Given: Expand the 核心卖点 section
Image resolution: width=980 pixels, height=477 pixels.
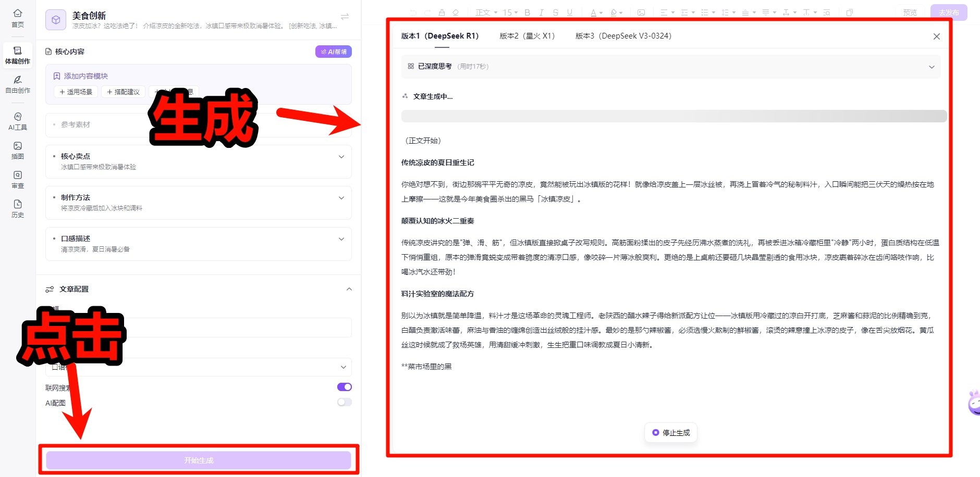Looking at the screenshot, I should [341, 157].
